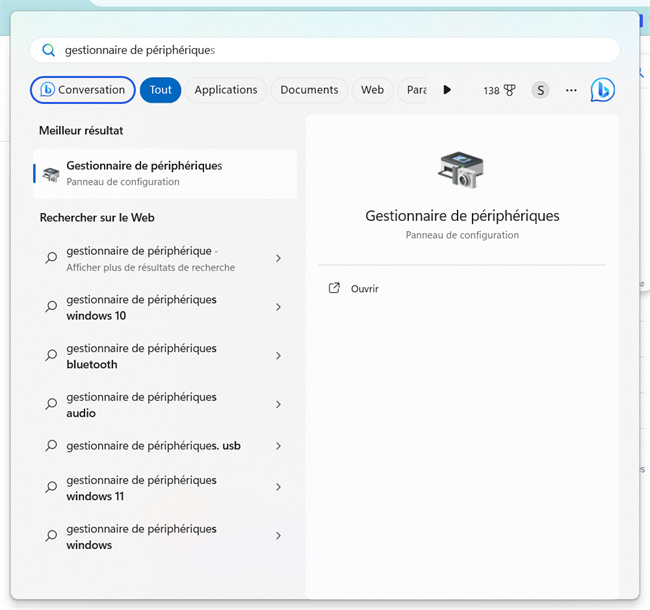Click the 'Gestionnaire de périphériques' title in preview pane

click(462, 216)
